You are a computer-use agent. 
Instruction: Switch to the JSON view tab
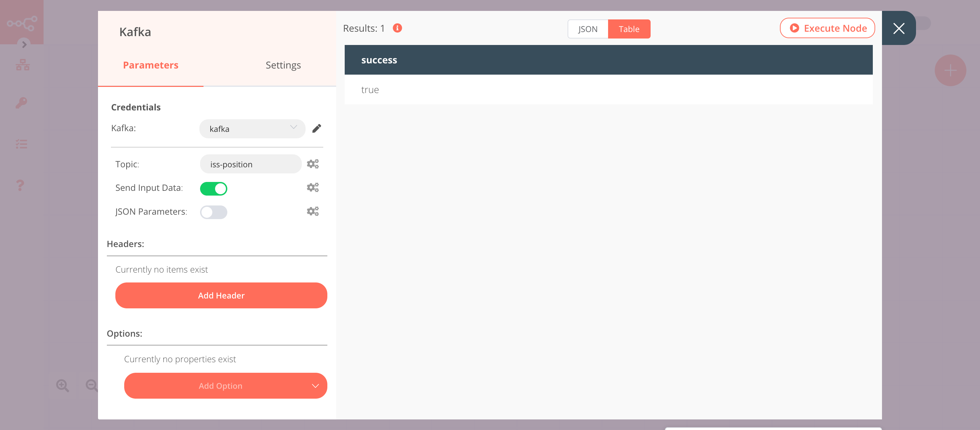click(588, 29)
